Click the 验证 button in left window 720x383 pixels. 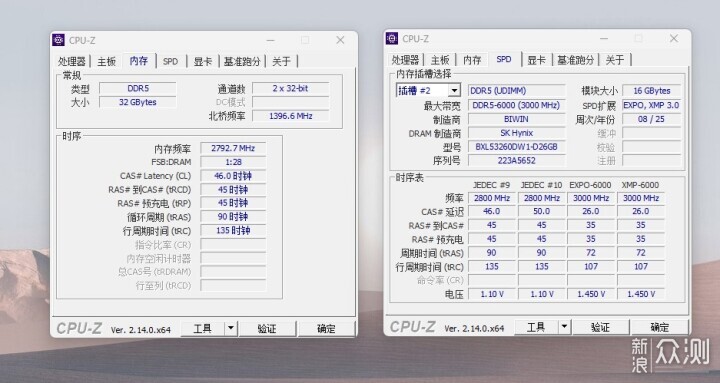coord(267,329)
